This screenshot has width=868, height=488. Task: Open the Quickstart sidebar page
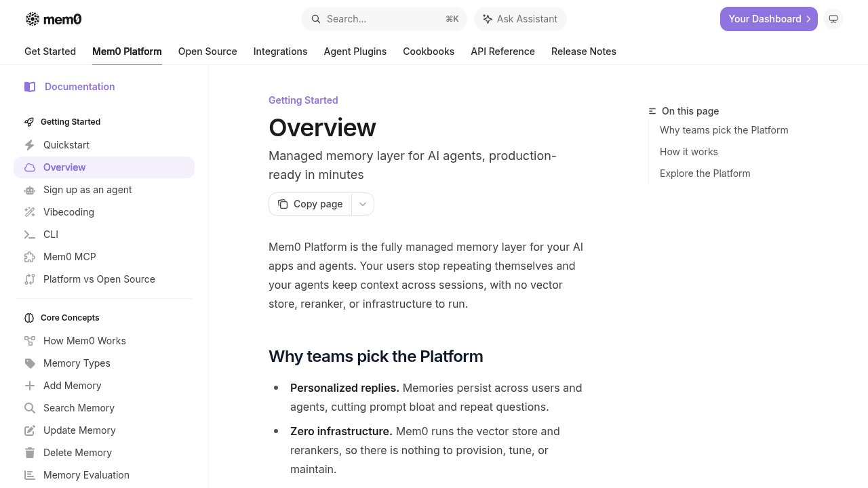click(104, 145)
